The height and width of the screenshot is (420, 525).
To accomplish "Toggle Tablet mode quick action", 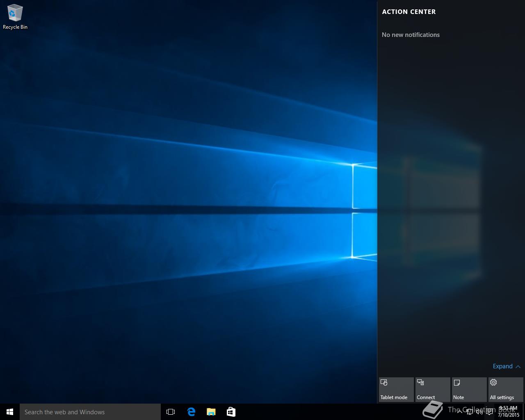I will click(x=396, y=390).
